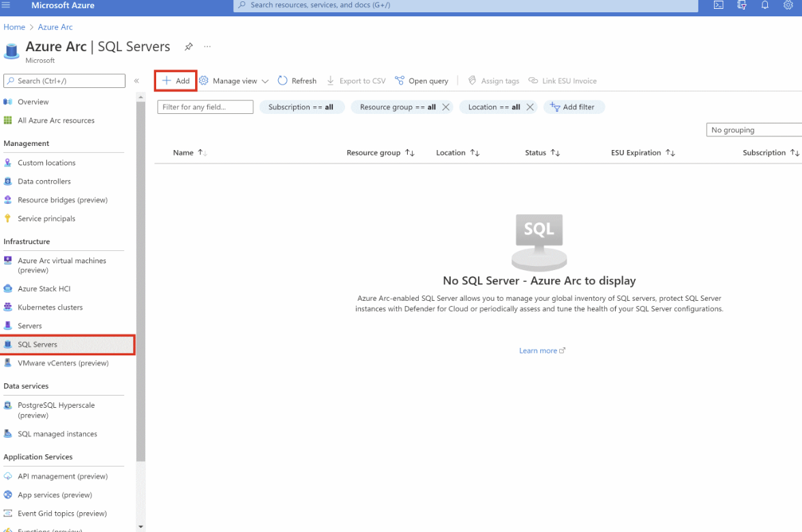The image size is (802, 532).
Task: Sort by Name column
Action: click(190, 153)
